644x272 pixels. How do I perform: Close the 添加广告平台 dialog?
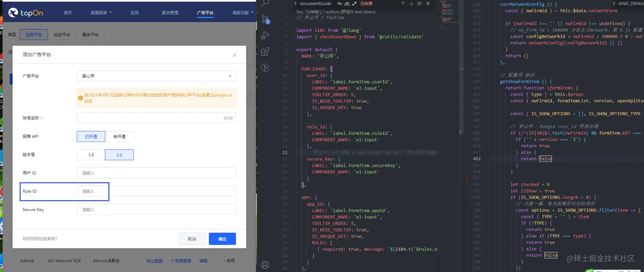[x=235, y=55]
